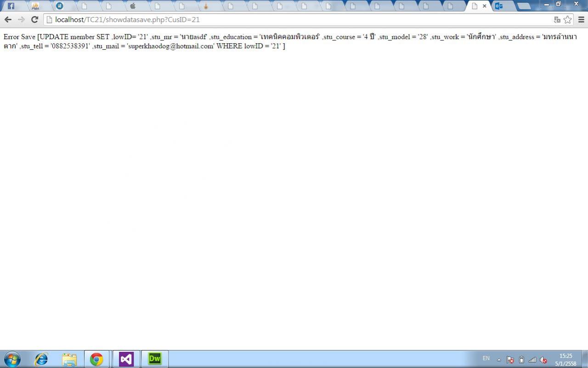588x368 pixels.
Task: Open the Chrome menu (three lines)
Action: pyautogui.click(x=581, y=19)
